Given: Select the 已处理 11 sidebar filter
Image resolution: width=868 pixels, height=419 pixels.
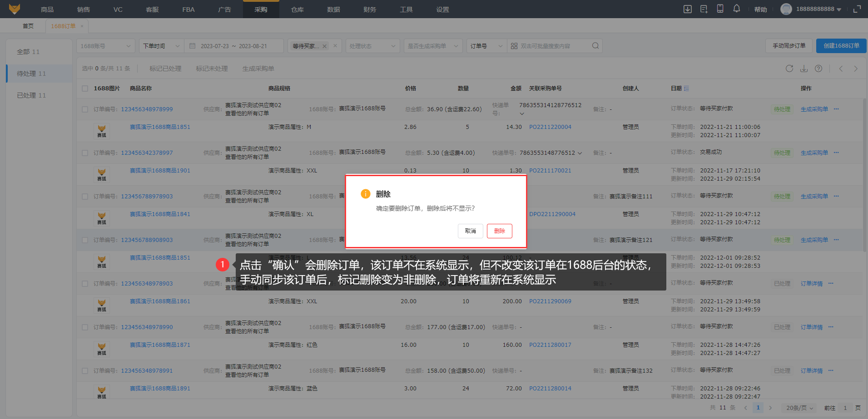Looking at the screenshot, I should 39,95.
